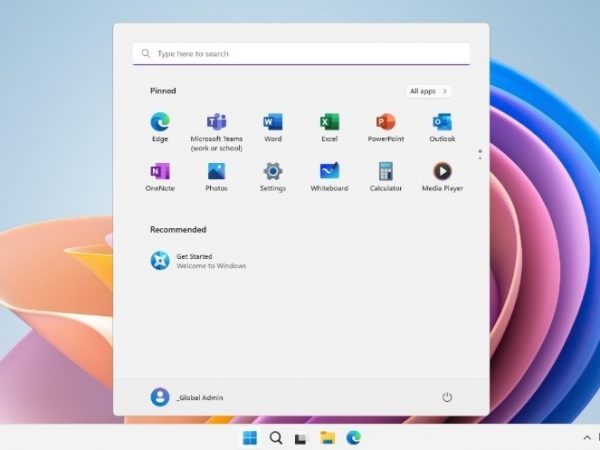Open Search from the taskbar
The height and width of the screenshot is (450, 600).
pyautogui.click(x=276, y=438)
